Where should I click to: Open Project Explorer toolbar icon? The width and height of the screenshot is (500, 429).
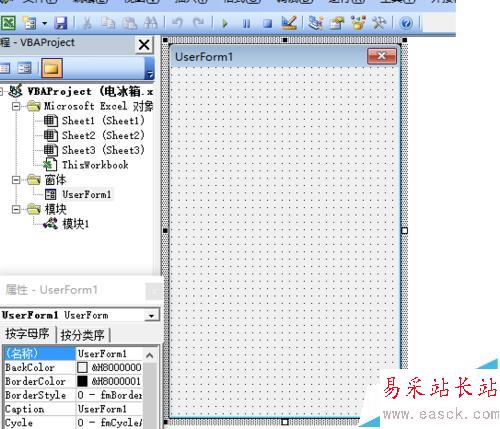pyautogui.click(x=315, y=23)
